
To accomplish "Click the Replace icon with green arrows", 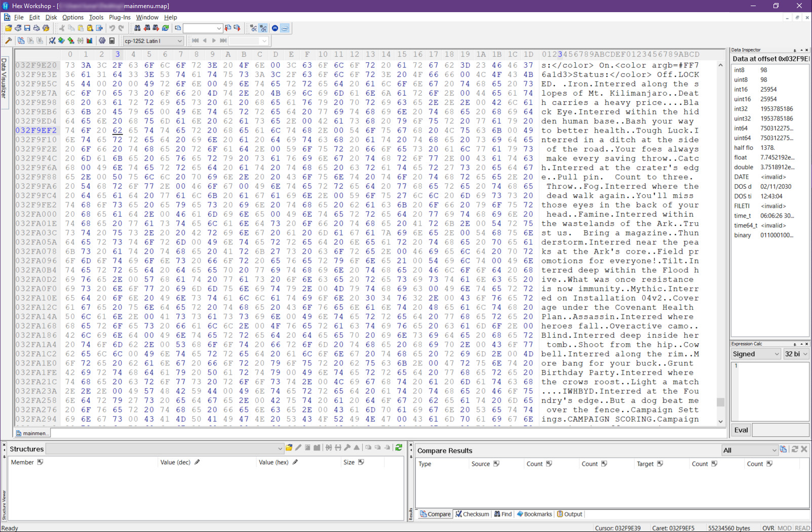I will 165,28.
